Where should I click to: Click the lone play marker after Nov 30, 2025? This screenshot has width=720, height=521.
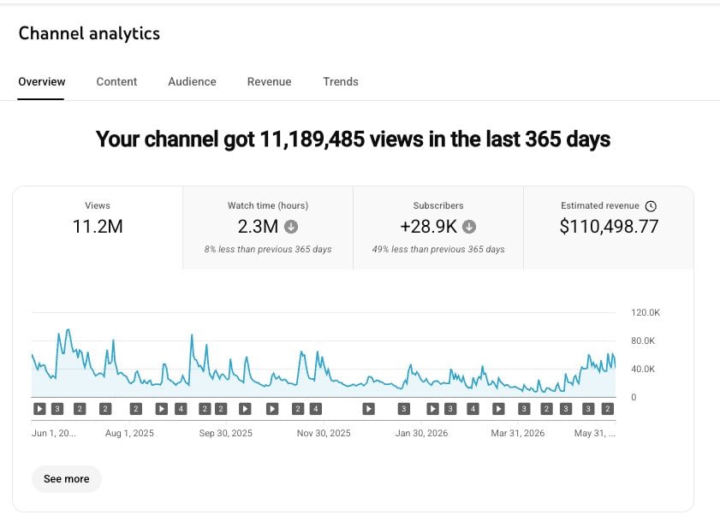click(x=368, y=409)
